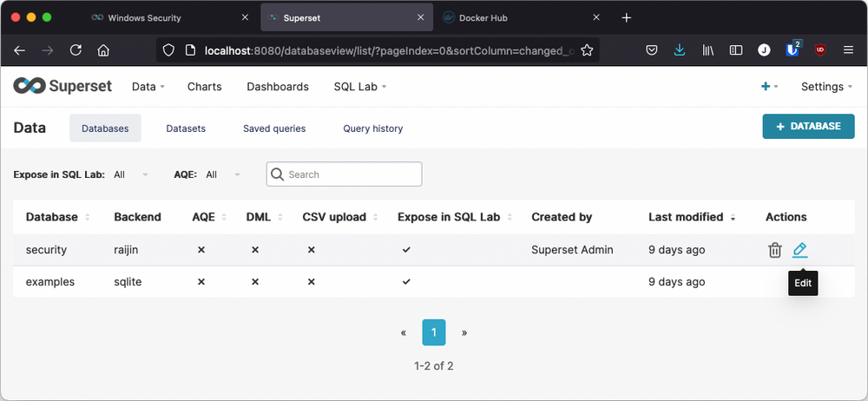Image resolution: width=868 pixels, height=401 pixels.
Task: Click the tracking protection shield icon
Action: tap(168, 50)
